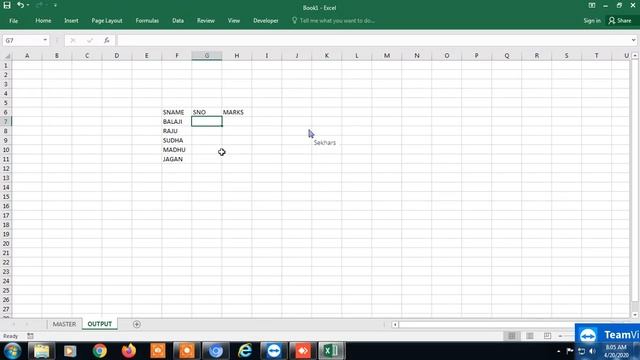Open Internet Explorer from the taskbar
Screen dimensions: 640x360
(x=245, y=351)
